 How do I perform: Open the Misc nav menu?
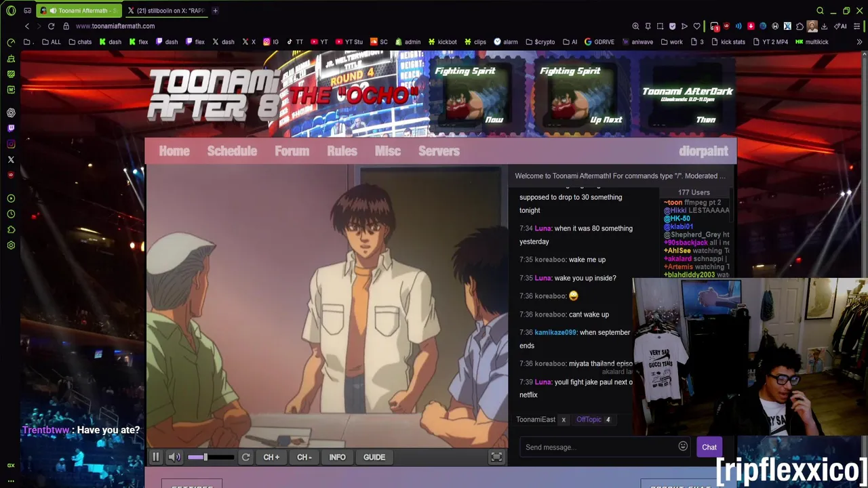coord(388,151)
